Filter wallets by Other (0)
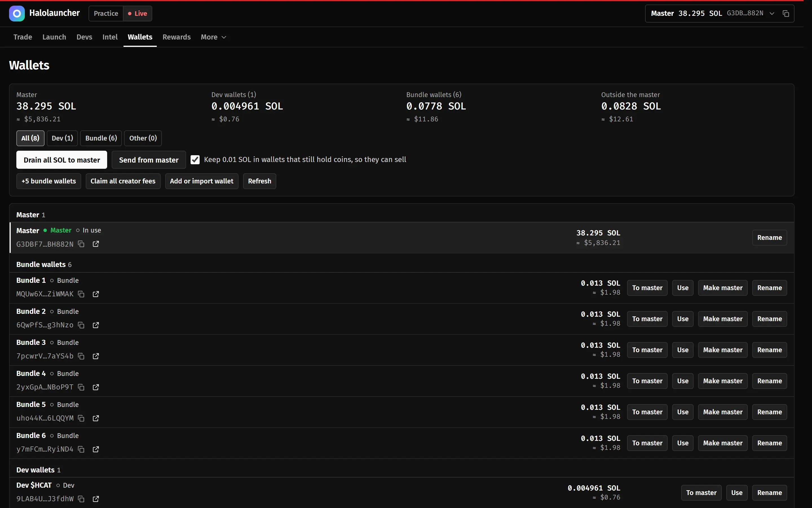 tap(143, 138)
